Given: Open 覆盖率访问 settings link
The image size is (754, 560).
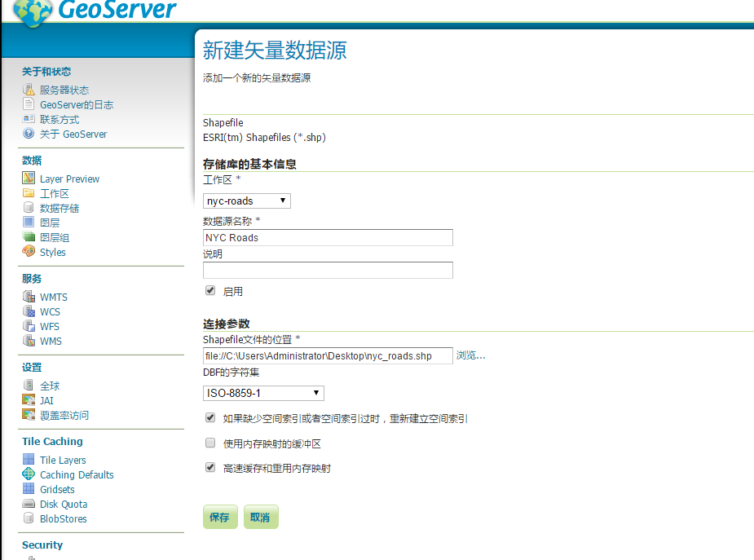Looking at the screenshot, I should point(64,416).
